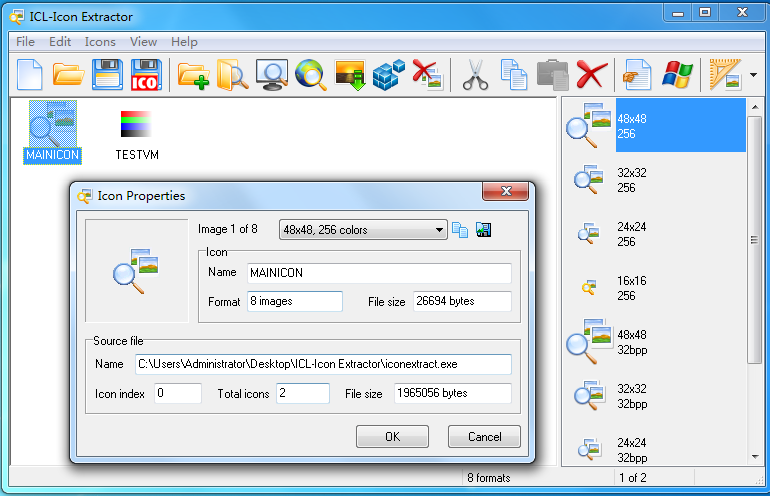Click the format list scrollbar down arrow
Image resolution: width=770 pixels, height=496 pixels.
click(755, 457)
